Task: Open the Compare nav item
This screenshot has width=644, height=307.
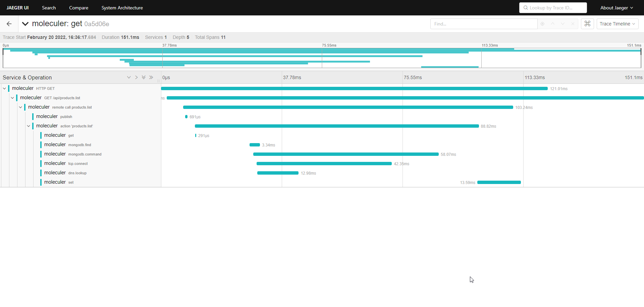Action: pos(79,8)
